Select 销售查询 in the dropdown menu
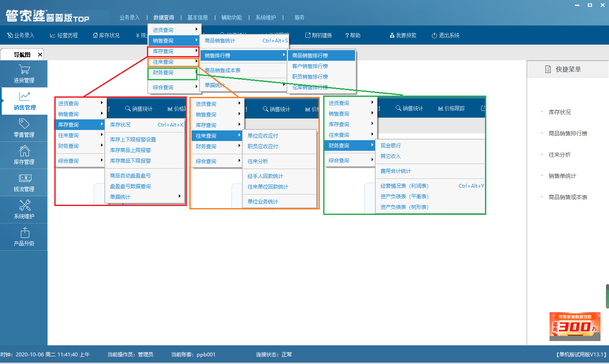The image size is (609, 364). [x=174, y=40]
